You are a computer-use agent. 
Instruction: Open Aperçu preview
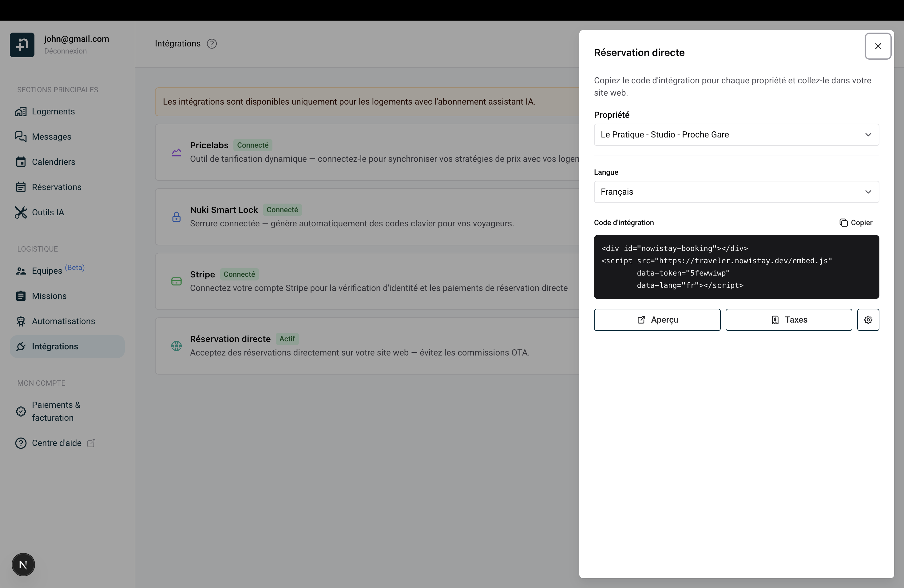coord(657,320)
